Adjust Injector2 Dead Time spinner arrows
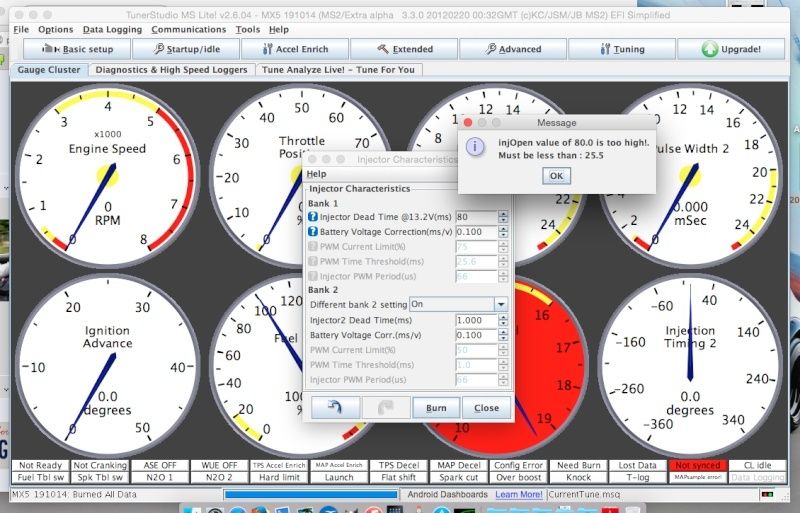The image size is (800, 513). pos(503,320)
